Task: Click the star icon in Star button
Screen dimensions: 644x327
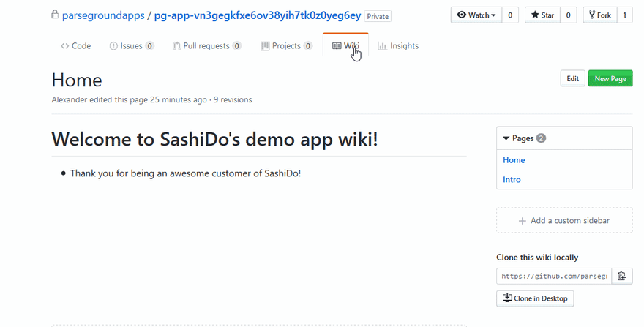Action: pos(535,15)
